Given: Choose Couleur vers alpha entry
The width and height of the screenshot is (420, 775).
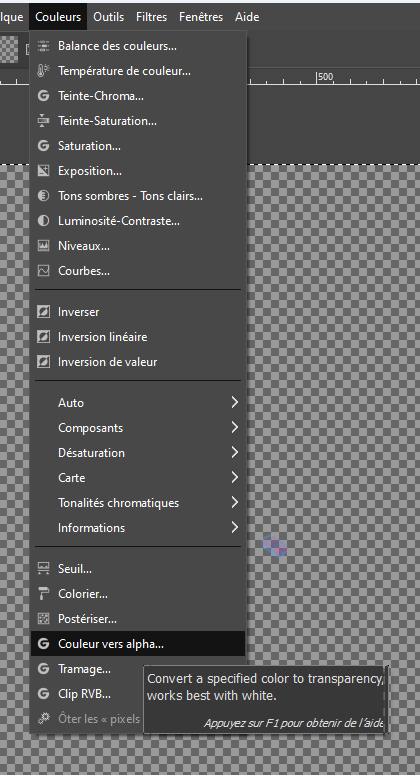Looking at the screenshot, I should pos(138,644).
